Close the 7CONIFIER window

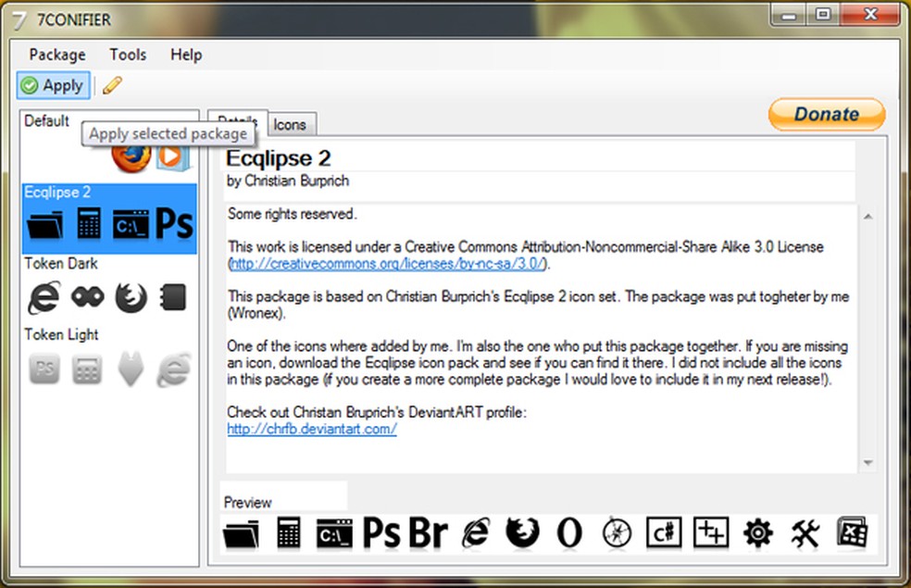pyautogui.click(x=869, y=15)
